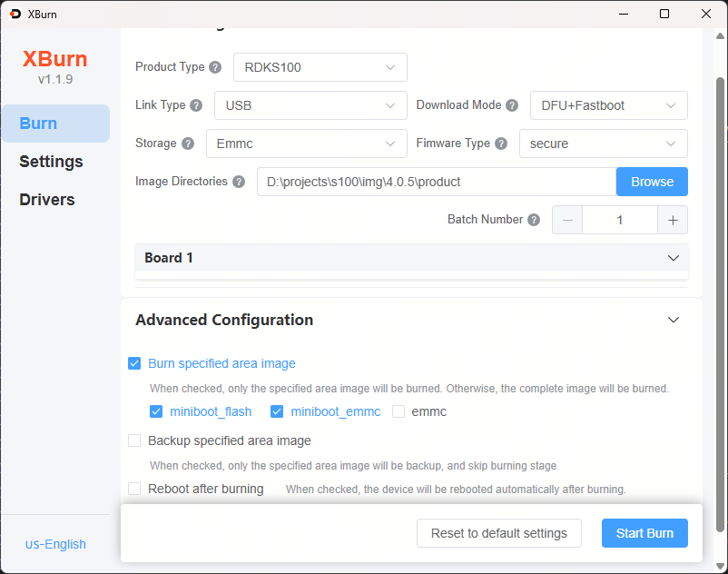Click the help icon beside Storage
Screen dimensions: 728x574
coord(188,143)
